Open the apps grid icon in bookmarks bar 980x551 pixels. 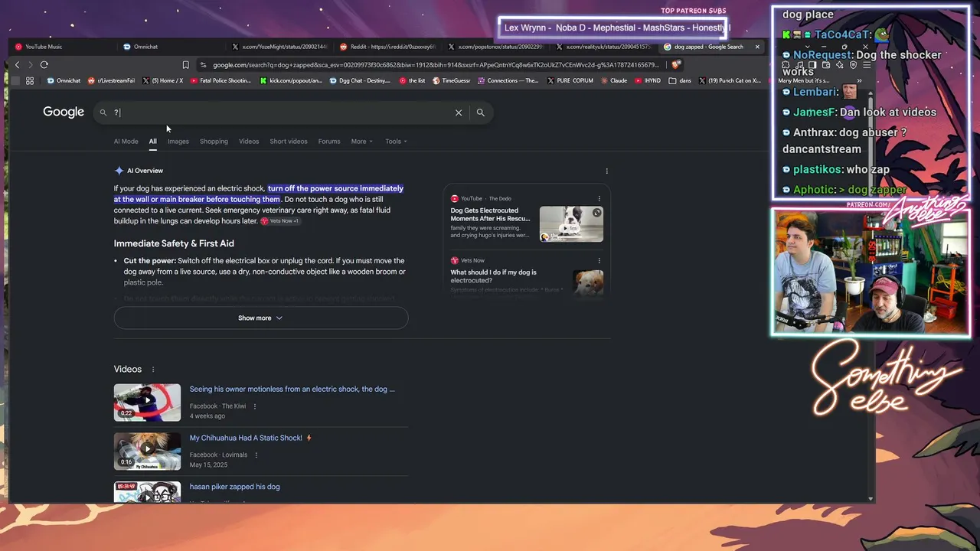pos(30,80)
